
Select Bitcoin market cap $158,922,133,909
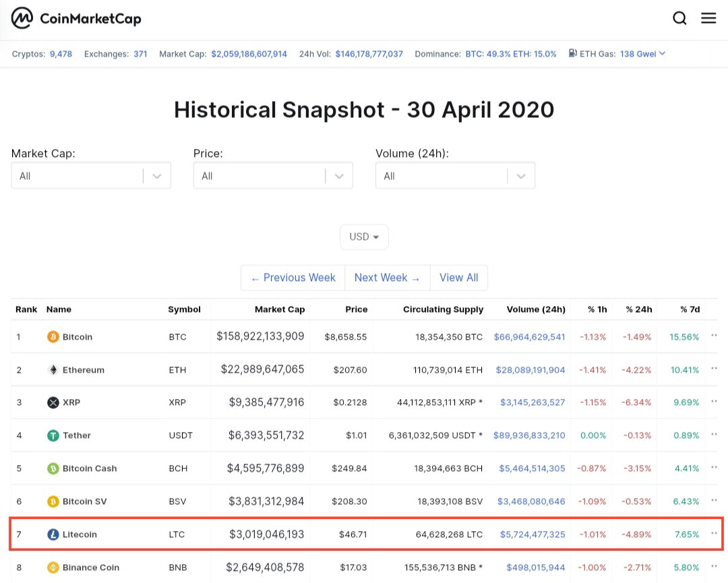(x=260, y=336)
